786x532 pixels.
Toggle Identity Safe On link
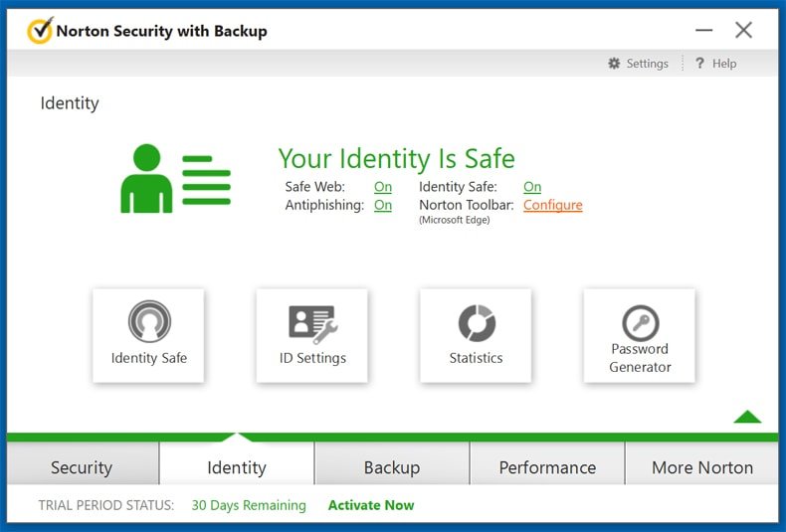point(532,187)
